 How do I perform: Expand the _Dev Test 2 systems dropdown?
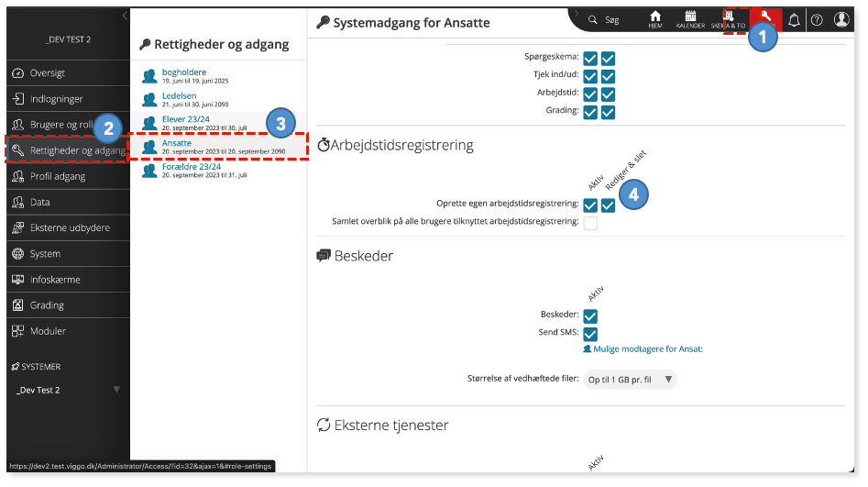coord(68,390)
